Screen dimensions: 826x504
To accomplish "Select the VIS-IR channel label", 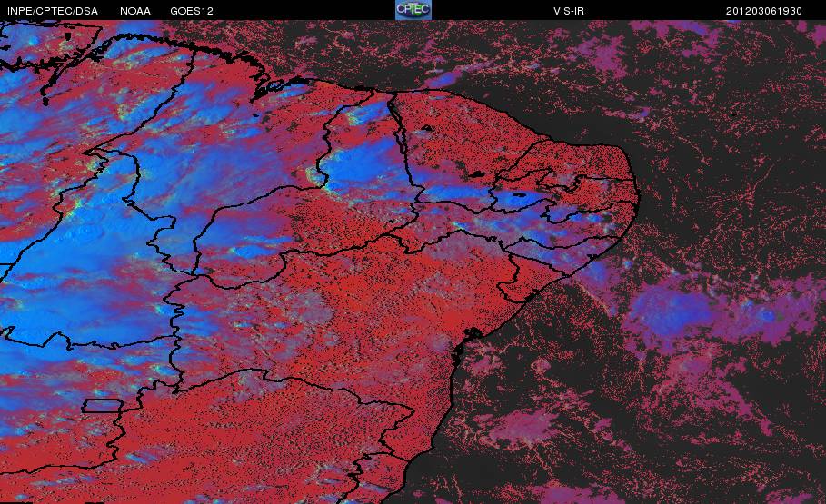I will pos(569,11).
